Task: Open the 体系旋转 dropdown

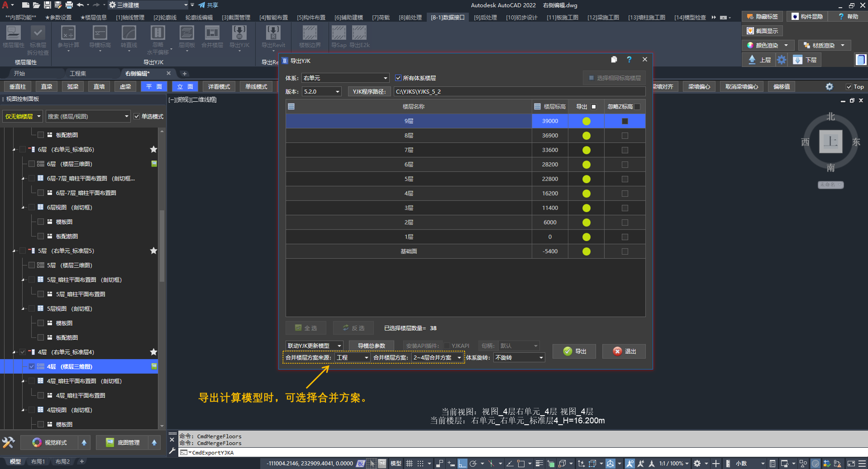Action: (519, 358)
